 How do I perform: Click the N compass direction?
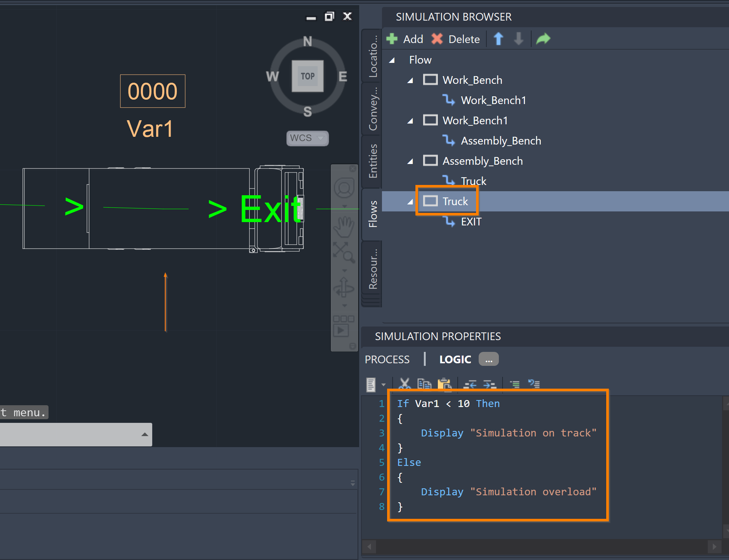pyautogui.click(x=308, y=41)
